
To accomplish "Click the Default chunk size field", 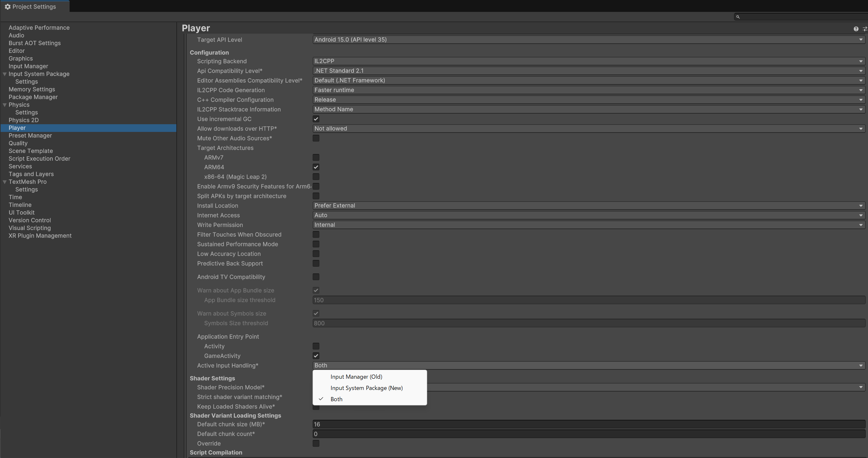I will click(x=588, y=424).
